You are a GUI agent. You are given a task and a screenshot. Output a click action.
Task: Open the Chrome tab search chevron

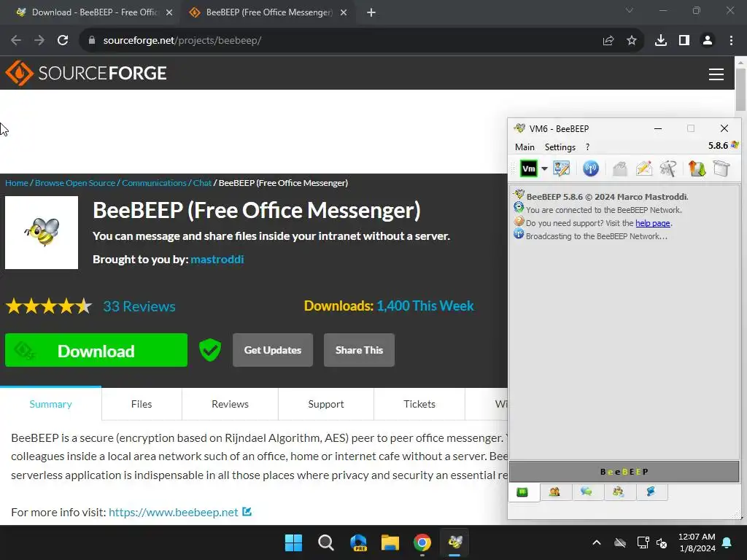[630, 10]
